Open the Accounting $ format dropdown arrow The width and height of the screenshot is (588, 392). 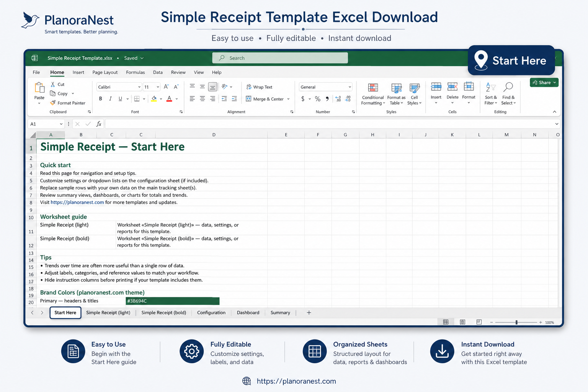310,99
